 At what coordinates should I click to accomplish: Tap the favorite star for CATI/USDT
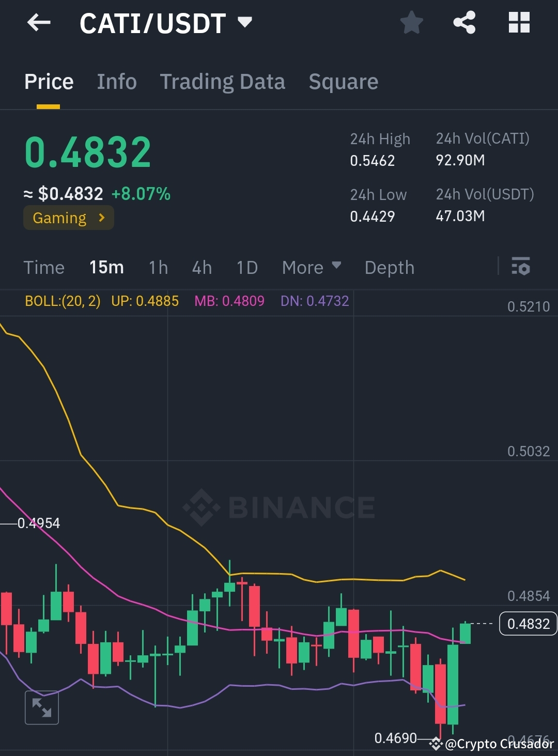(412, 22)
